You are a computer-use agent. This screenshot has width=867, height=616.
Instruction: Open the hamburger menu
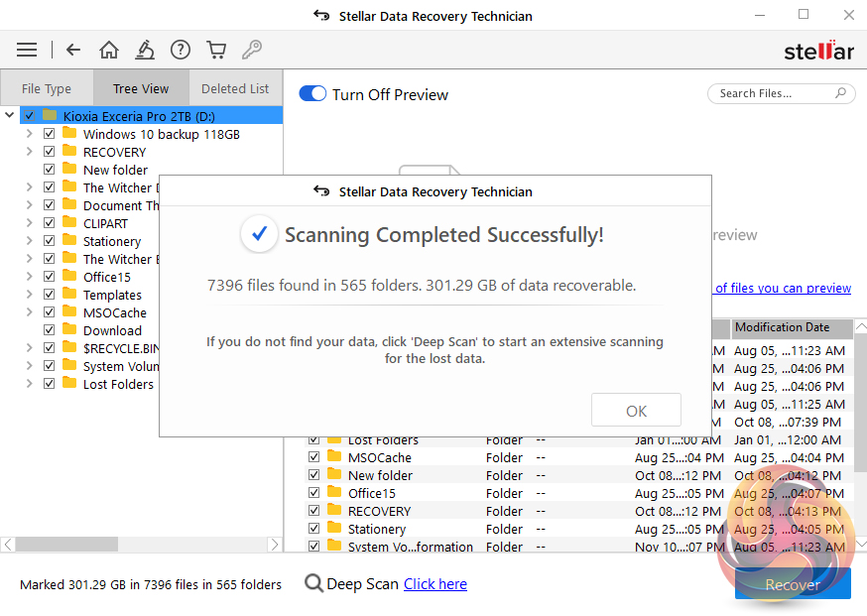pyautogui.click(x=27, y=51)
